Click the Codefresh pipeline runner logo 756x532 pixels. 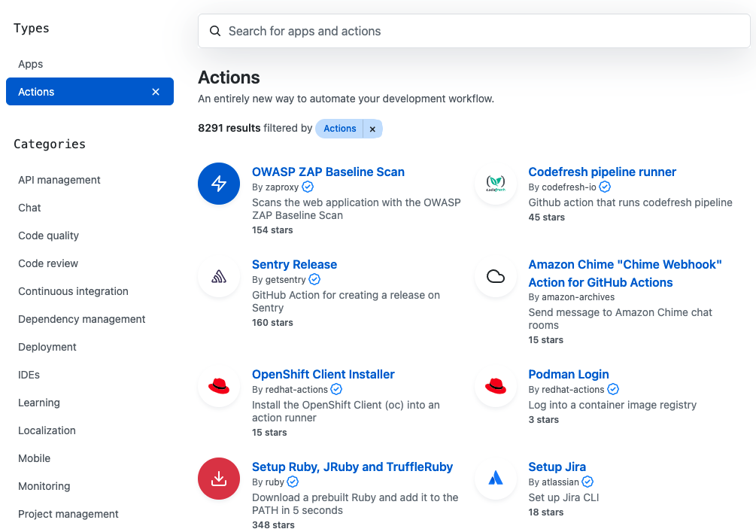click(496, 184)
